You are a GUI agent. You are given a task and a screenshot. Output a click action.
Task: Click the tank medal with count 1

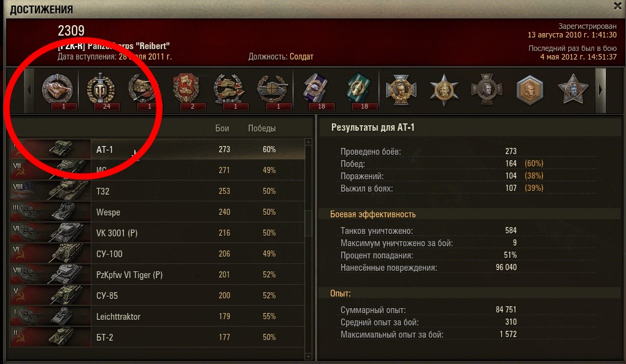[58, 91]
